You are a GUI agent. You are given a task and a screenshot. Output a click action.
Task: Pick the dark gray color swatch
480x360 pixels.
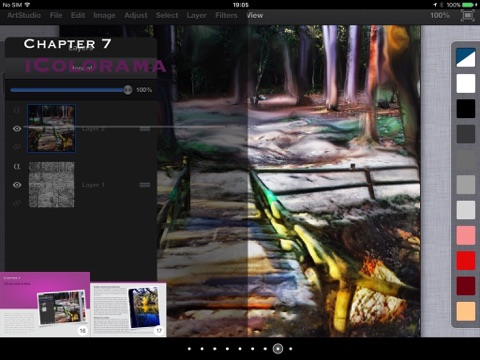[466, 134]
